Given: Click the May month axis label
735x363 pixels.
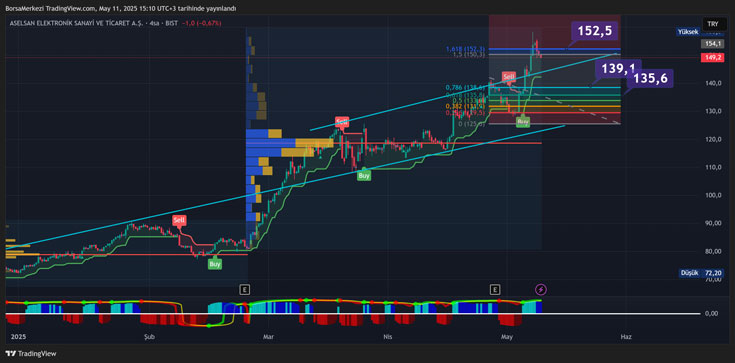Looking at the screenshot, I should pyautogui.click(x=506, y=337).
